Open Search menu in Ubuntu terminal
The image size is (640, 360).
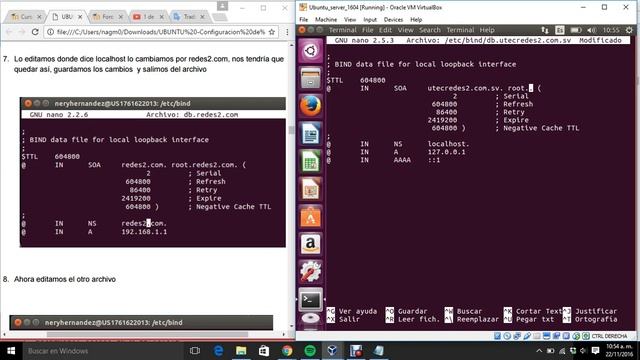[x=430, y=30]
